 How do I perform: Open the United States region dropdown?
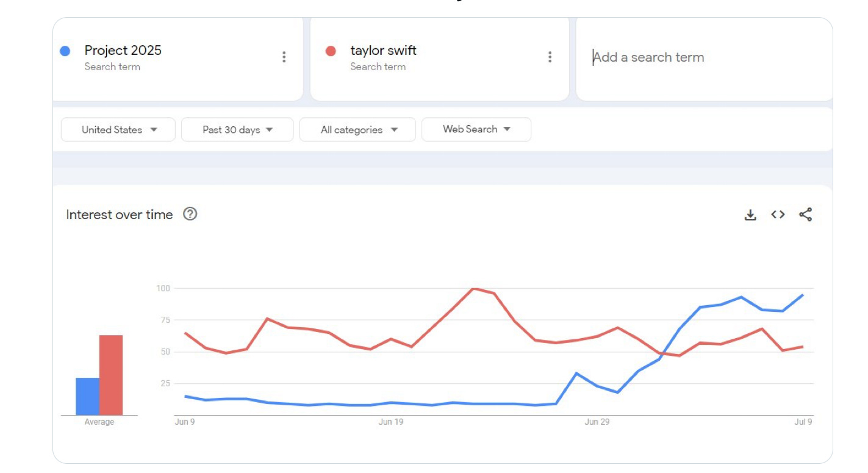(x=118, y=129)
